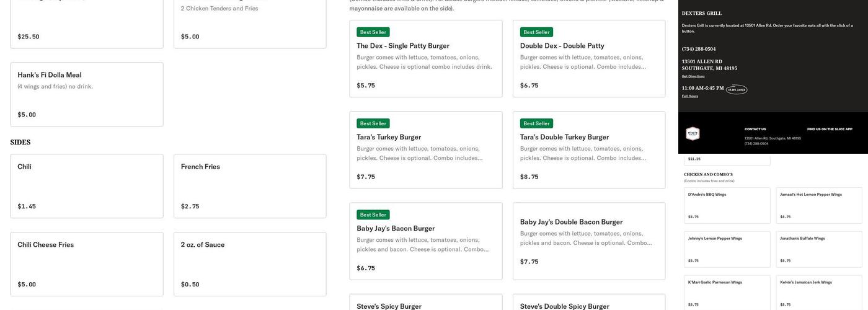Image resolution: width=868 pixels, height=310 pixels.
Task: Choose French Fries from Sides
Action: 250,186
